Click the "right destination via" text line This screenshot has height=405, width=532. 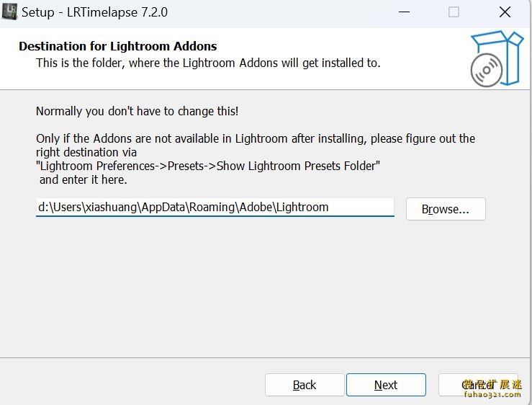coord(86,152)
